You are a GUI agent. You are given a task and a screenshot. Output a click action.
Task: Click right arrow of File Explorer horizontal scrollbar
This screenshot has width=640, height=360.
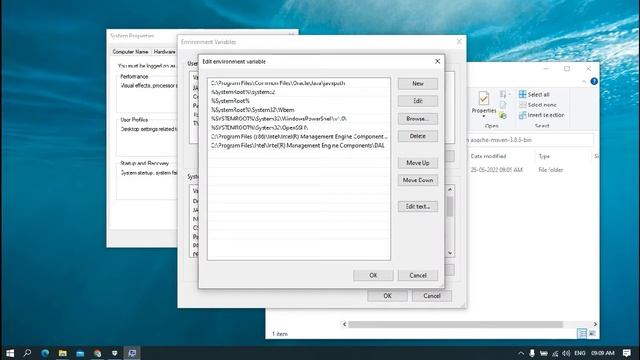[x=595, y=324]
